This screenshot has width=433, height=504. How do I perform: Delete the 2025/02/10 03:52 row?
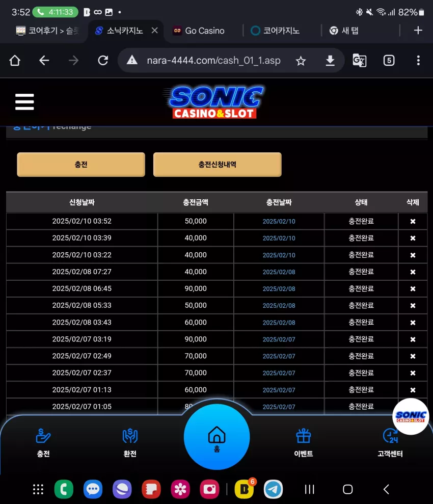[413, 221]
